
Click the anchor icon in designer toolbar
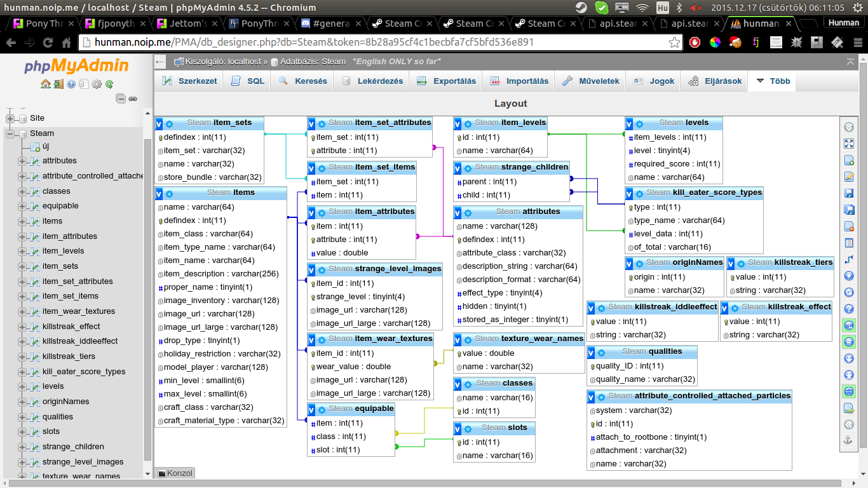coord(849,441)
